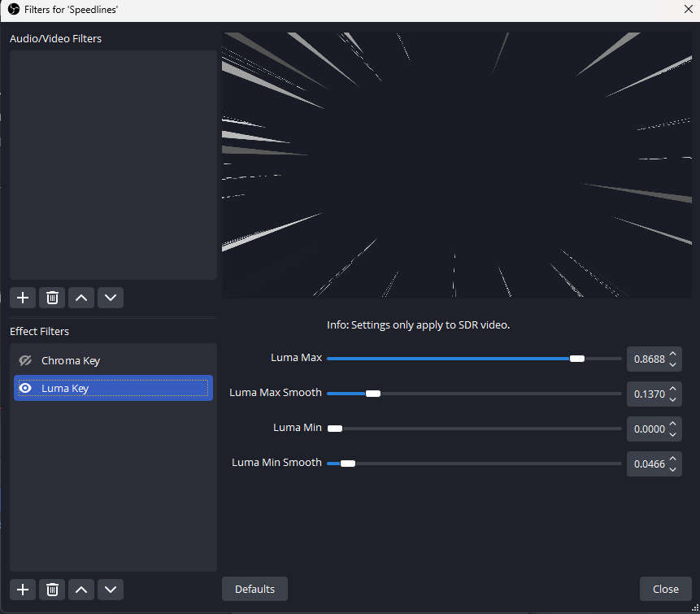Move the Luma Key filter down
This screenshot has width=700, height=614.
click(110, 589)
